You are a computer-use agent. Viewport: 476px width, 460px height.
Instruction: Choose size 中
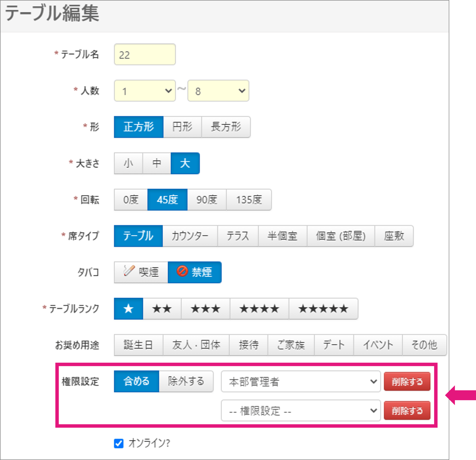pos(157,163)
